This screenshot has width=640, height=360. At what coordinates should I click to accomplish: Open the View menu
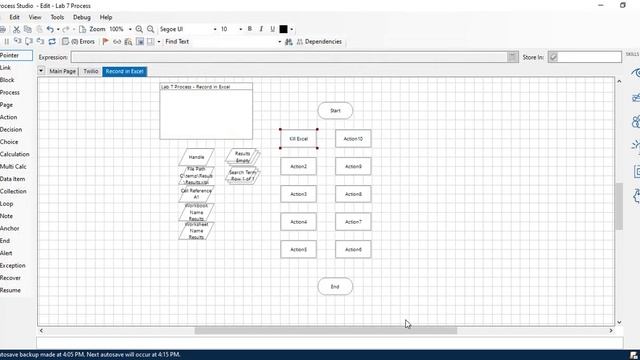(x=35, y=17)
